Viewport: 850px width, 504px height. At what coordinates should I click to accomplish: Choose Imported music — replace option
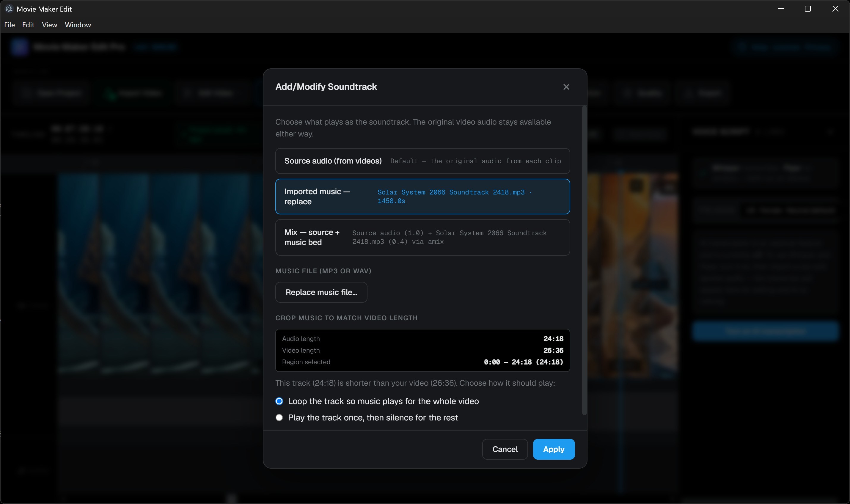[422, 197]
